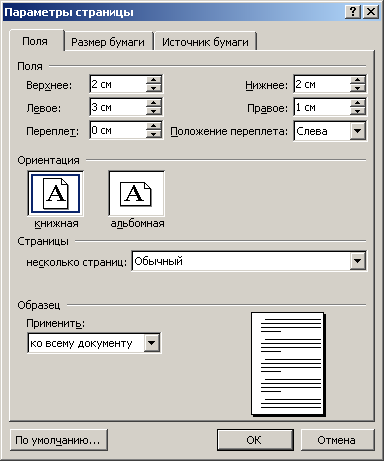Increase Правое margin with up arrow
384x461 pixels.
point(358,102)
